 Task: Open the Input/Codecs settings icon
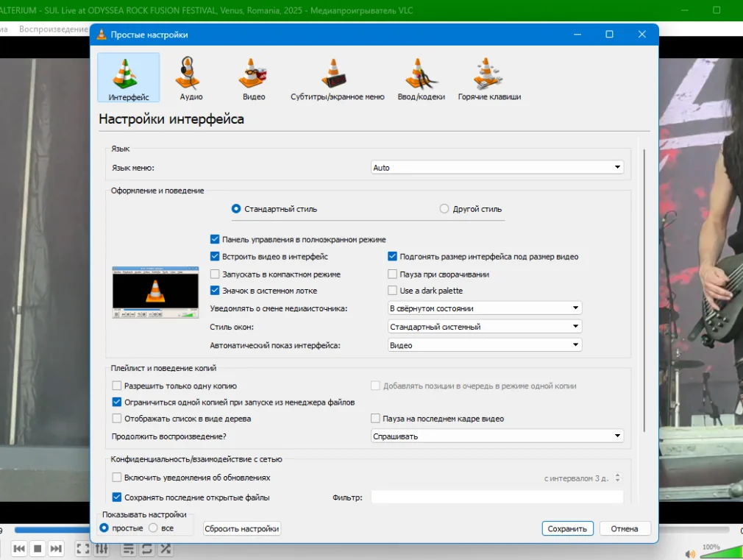point(420,78)
